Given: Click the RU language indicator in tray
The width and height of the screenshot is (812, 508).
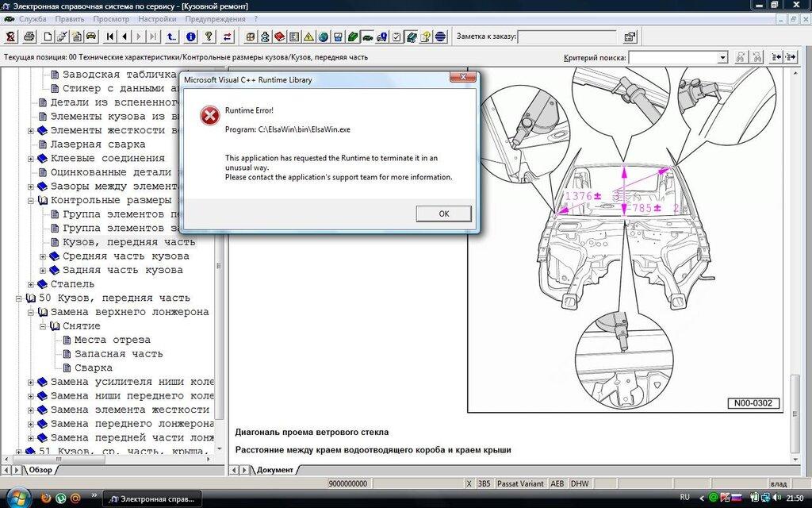Looking at the screenshot, I should point(684,497).
